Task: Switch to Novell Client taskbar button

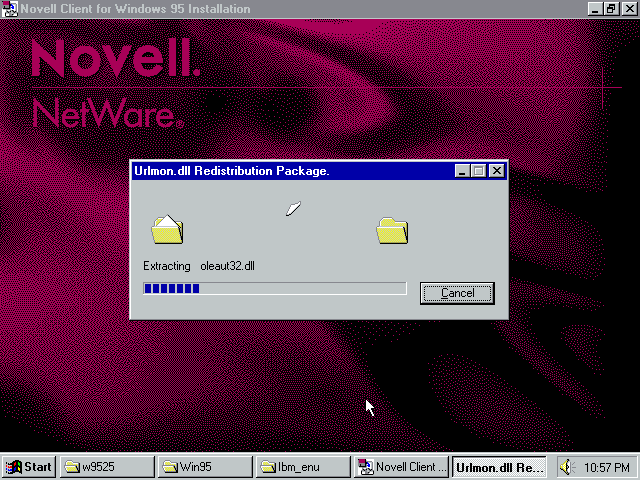Action: pos(401,467)
